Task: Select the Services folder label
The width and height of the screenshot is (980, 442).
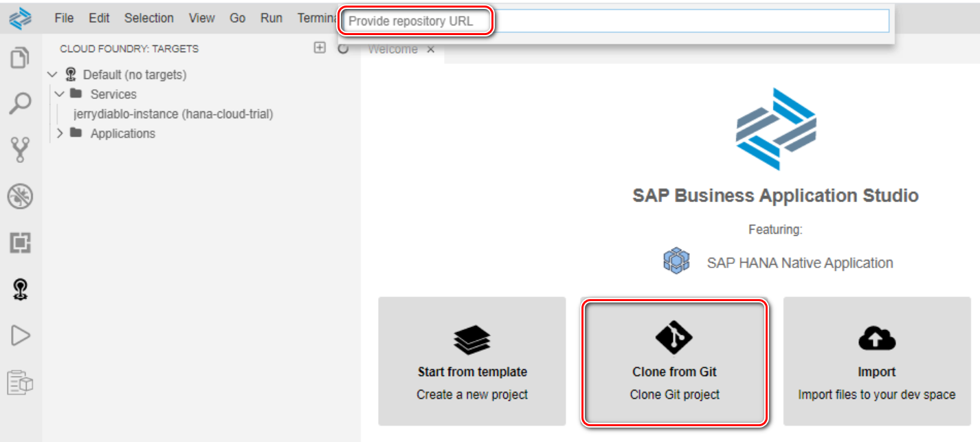Action: (113, 94)
